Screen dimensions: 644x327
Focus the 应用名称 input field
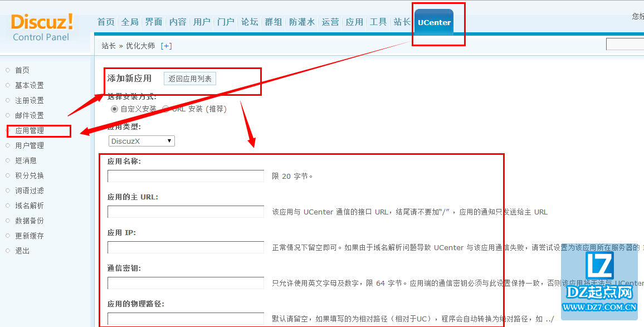click(x=186, y=176)
